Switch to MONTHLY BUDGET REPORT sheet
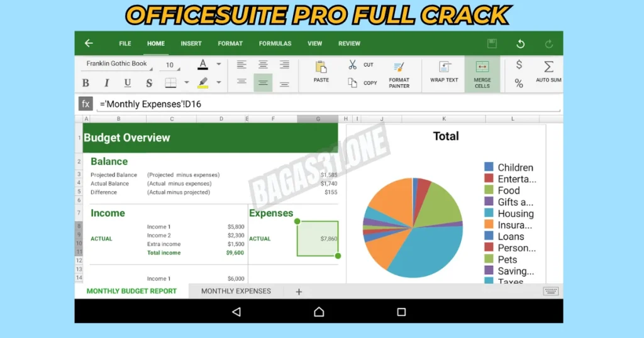Screen dimensions: 644x338 131,292
